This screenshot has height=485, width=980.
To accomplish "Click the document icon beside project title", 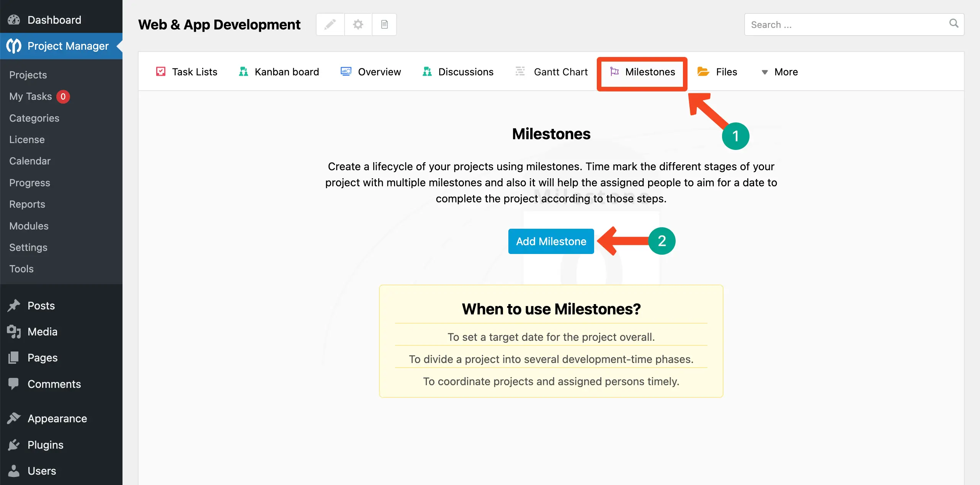I will (x=384, y=24).
